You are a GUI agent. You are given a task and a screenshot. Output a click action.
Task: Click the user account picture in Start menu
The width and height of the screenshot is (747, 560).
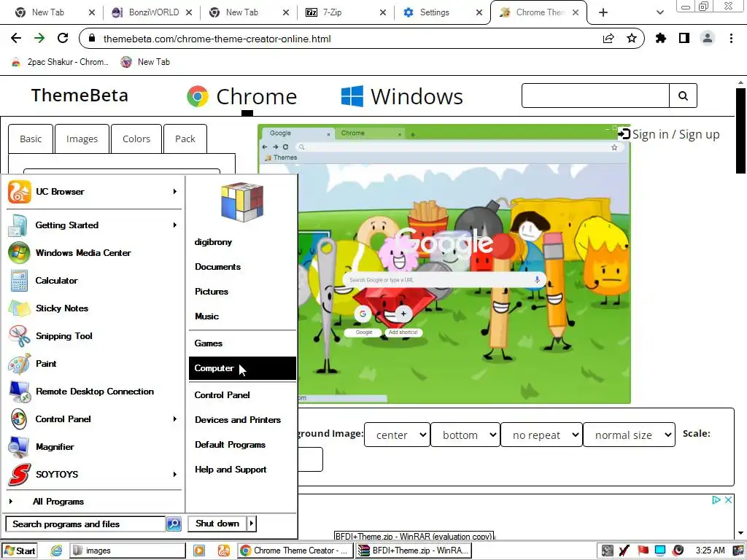242,202
